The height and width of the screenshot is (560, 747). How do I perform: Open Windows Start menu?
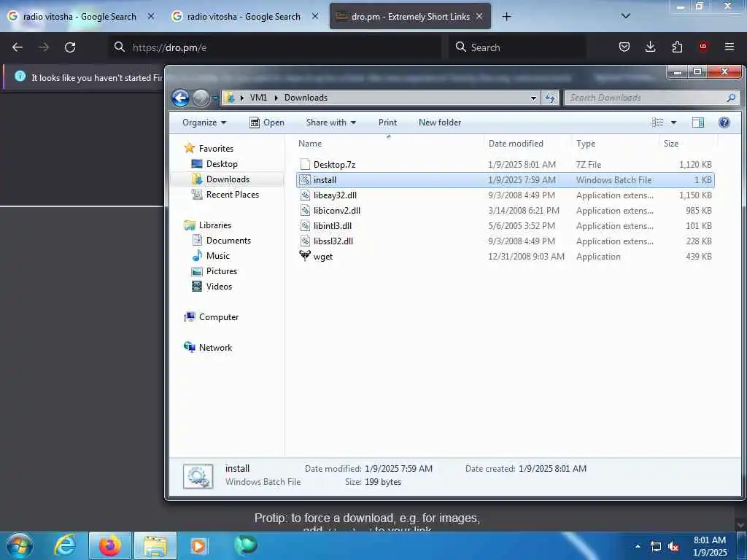tap(20, 545)
